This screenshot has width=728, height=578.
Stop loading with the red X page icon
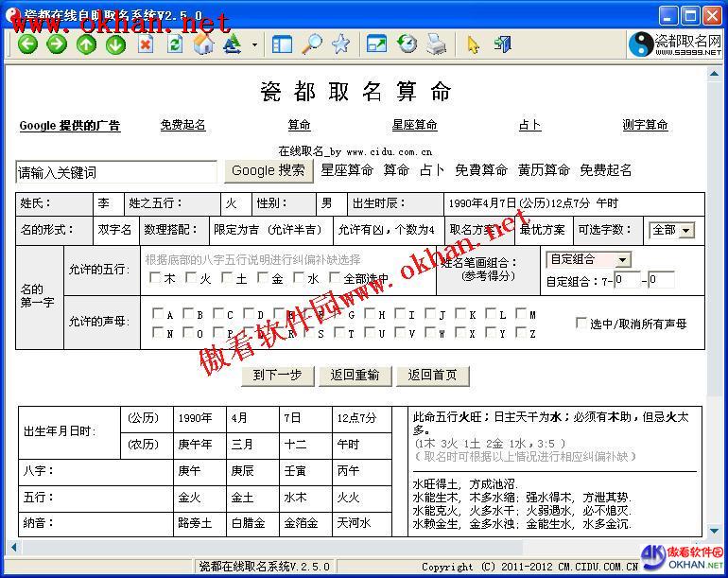(x=146, y=44)
